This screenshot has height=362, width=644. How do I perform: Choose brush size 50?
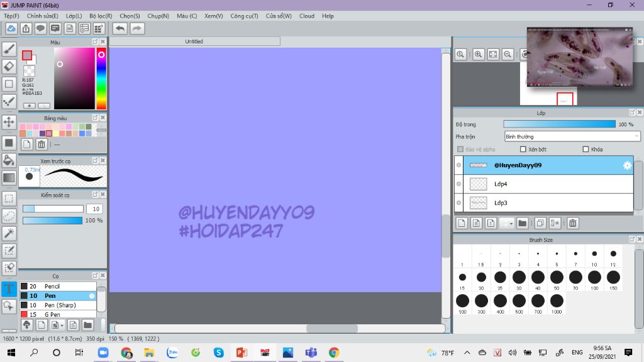[557, 280]
